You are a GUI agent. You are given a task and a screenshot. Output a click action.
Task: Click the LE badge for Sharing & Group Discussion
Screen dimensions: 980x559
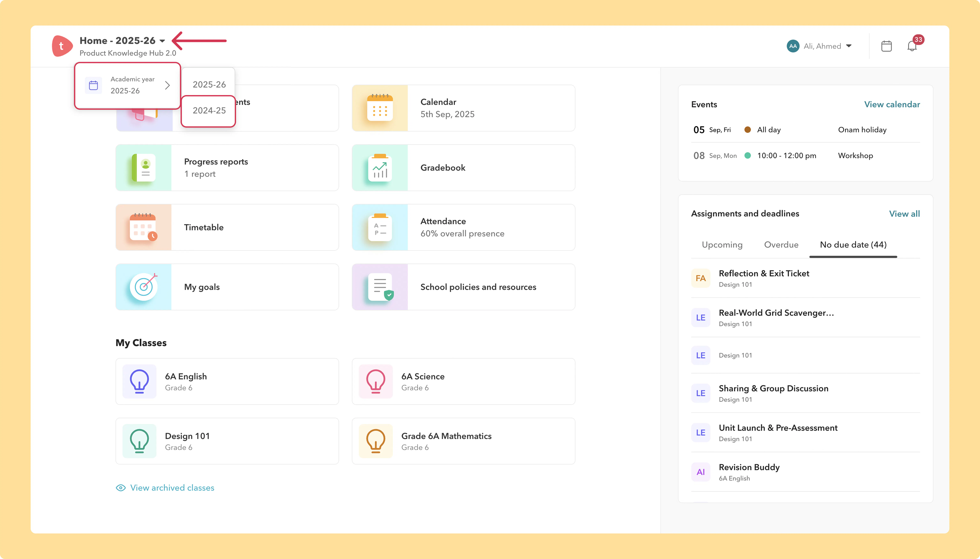pyautogui.click(x=701, y=393)
